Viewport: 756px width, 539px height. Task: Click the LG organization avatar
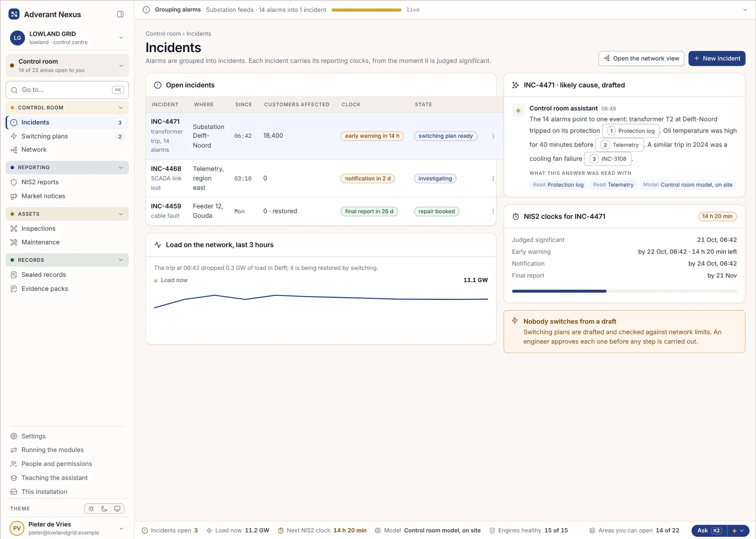pos(17,38)
